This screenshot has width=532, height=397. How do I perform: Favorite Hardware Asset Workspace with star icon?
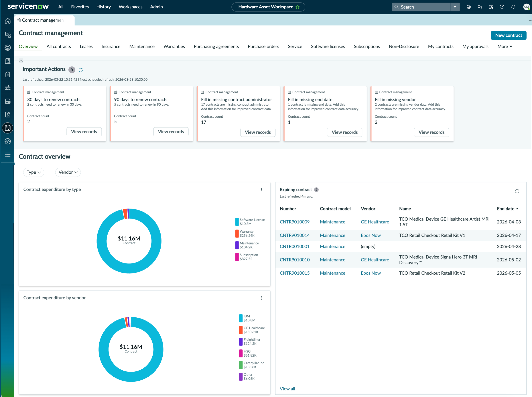[297, 7]
